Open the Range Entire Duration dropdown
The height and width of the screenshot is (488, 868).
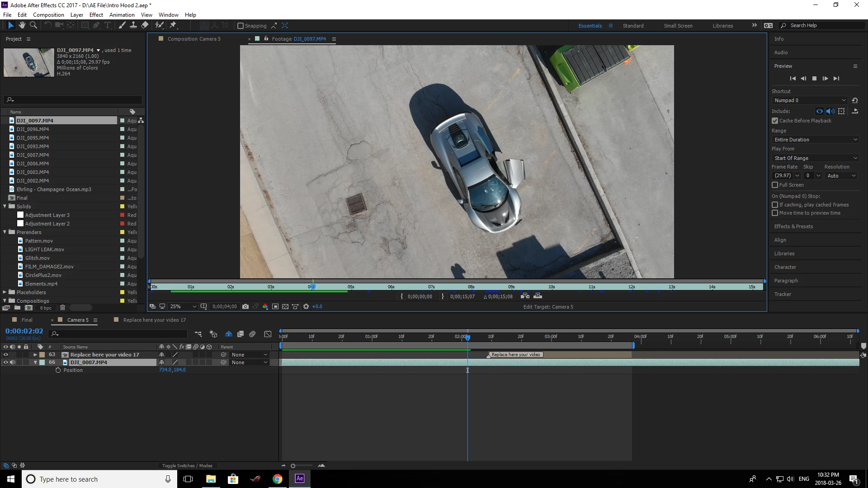(816, 140)
